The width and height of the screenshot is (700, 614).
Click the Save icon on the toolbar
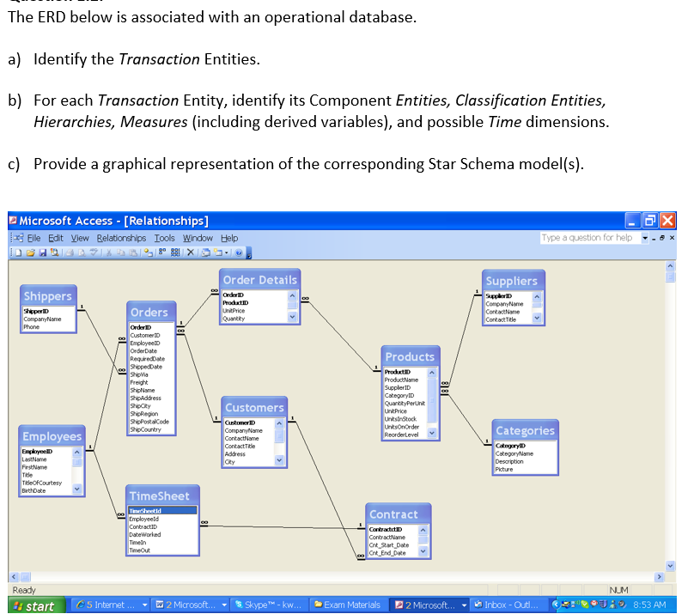point(41,252)
